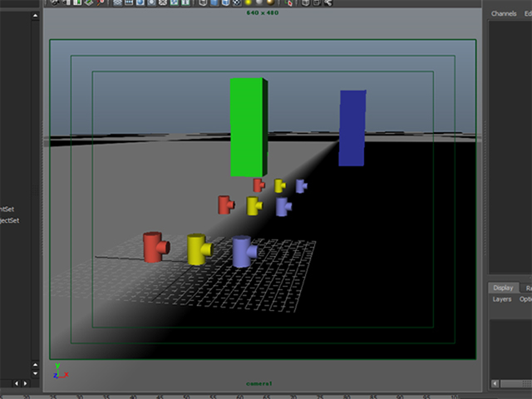Click the layer editor scroll-left arrow
532x399 pixels.
point(495,384)
